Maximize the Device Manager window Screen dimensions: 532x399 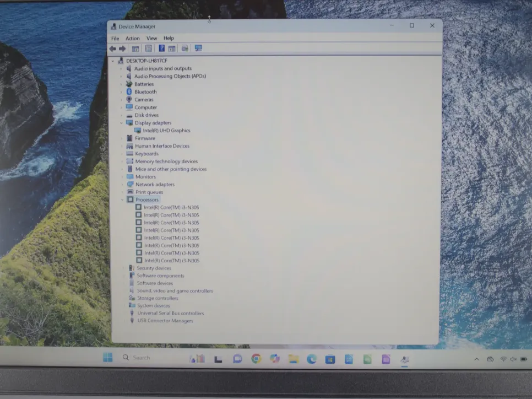coord(412,25)
